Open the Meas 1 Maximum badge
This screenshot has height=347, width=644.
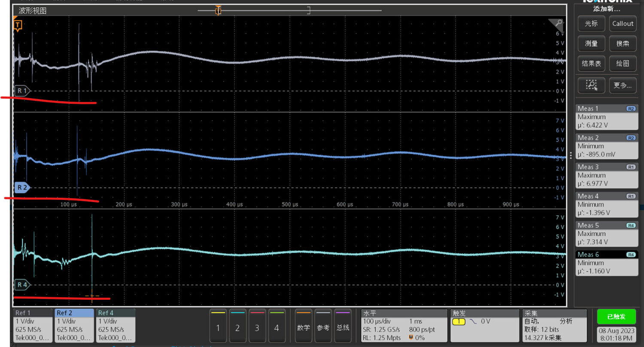(x=606, y=117)
